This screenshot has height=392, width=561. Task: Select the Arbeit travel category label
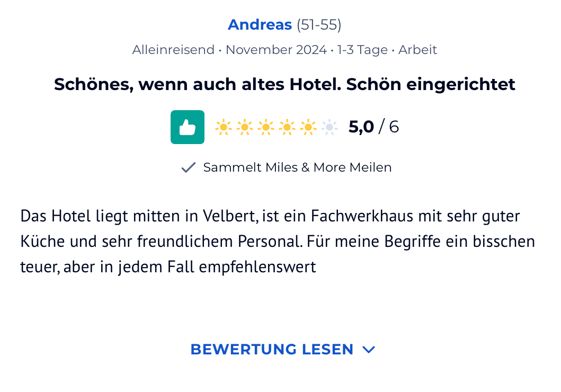point(417,49)
